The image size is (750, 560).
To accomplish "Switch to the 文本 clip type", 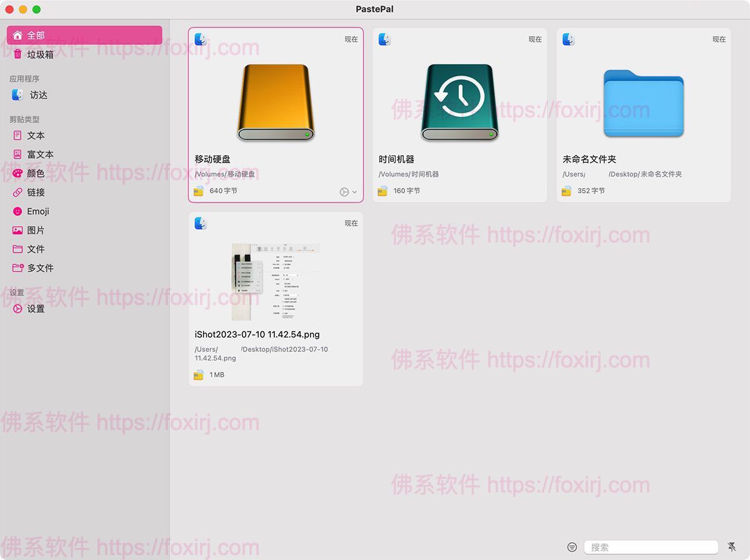I will click(36, 136).
